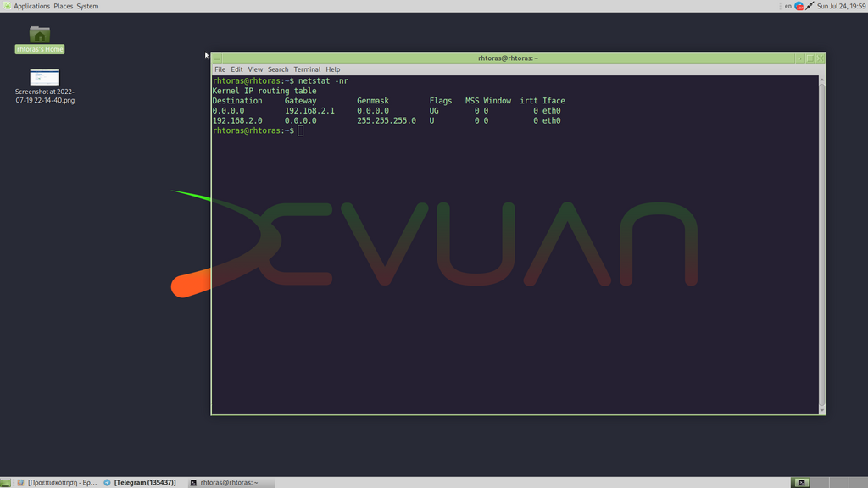868x488 pixels.
Task: Open the terminal Search menu
Action: point(278,69)
